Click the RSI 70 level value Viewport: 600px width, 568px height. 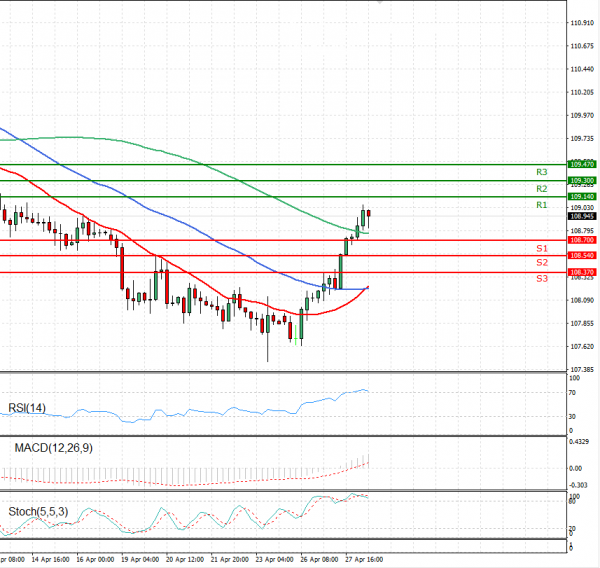(572, 393)
